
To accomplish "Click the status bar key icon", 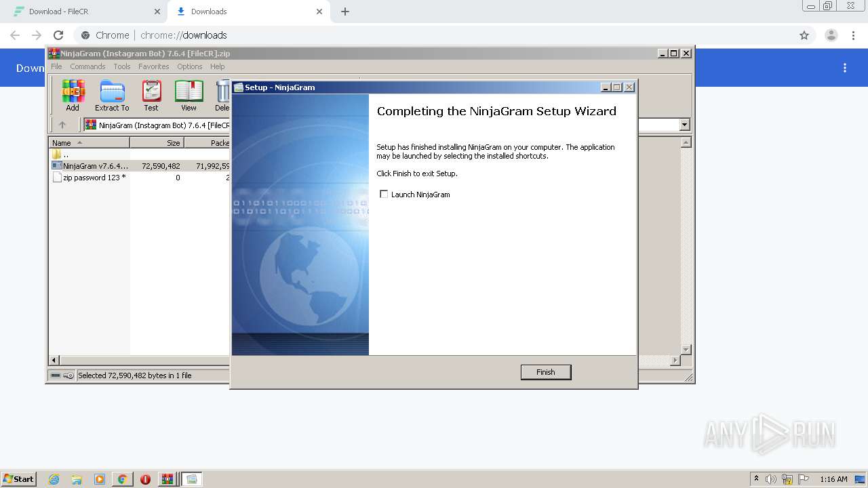I will click(68, 375).
